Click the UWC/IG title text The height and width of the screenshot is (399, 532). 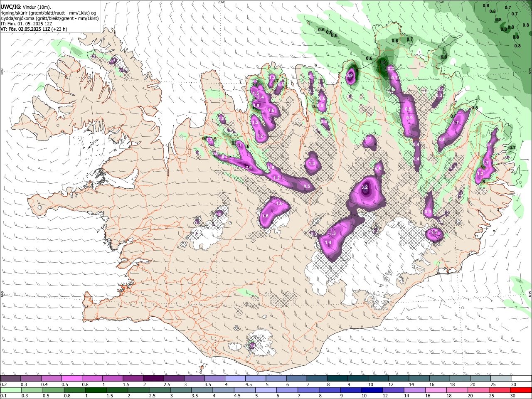(x=10, y=7)
